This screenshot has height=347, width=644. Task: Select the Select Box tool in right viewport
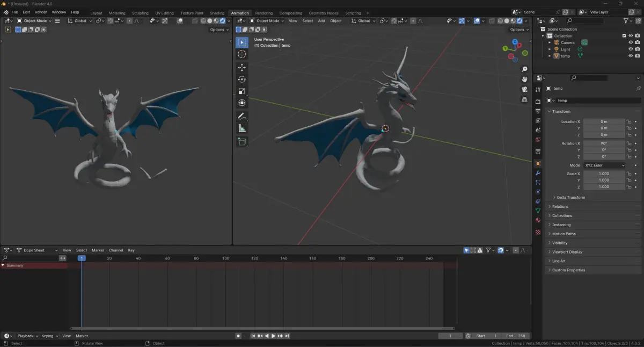[x=242, y=42]
